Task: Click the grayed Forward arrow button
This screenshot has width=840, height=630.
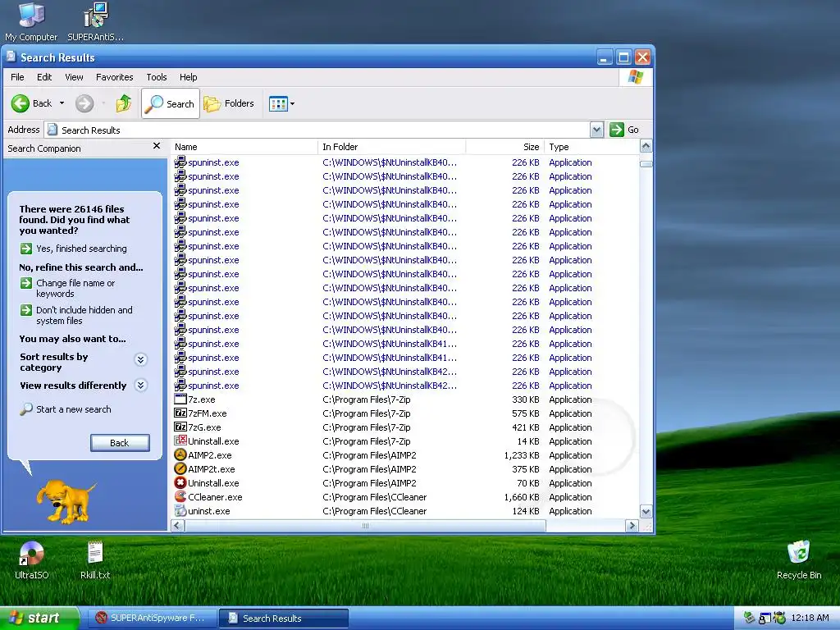Action: point(84,103)
